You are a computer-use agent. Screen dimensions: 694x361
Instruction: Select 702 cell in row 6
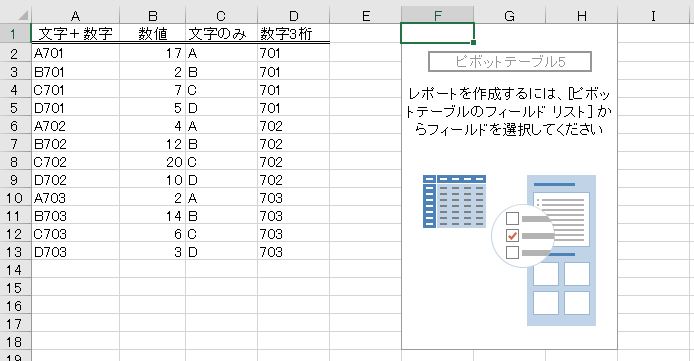(293, 126)
